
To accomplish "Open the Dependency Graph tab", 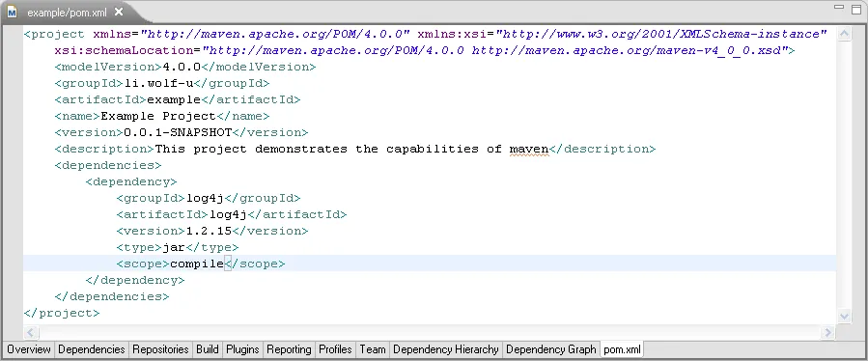I will tap(550, 349).
